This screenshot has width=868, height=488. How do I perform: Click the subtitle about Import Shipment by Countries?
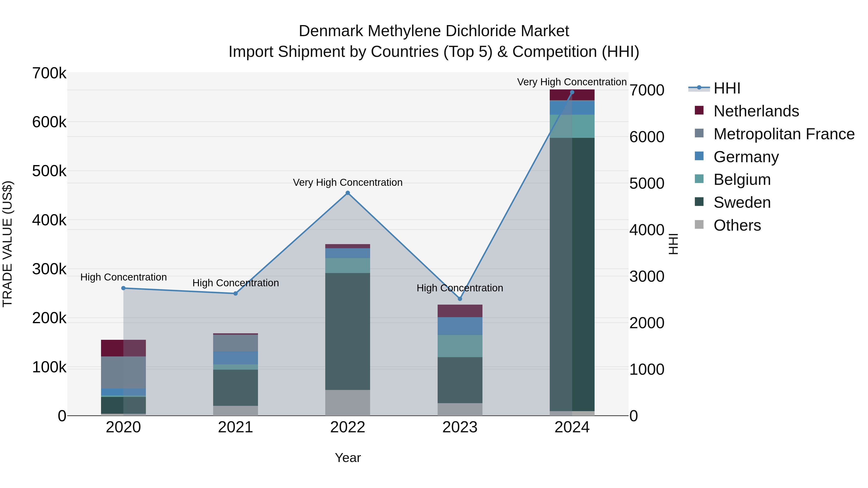434,52
